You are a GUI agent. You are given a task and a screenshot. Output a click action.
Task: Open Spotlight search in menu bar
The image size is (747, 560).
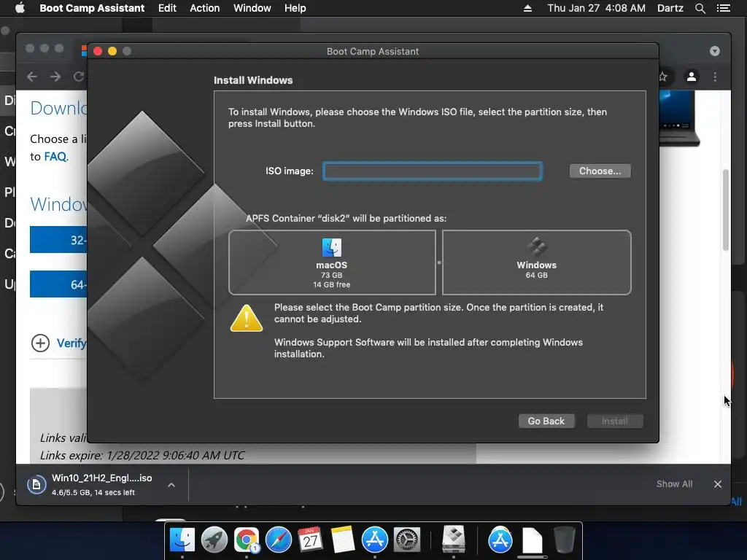pyautogui.click(x=700, y=8)
